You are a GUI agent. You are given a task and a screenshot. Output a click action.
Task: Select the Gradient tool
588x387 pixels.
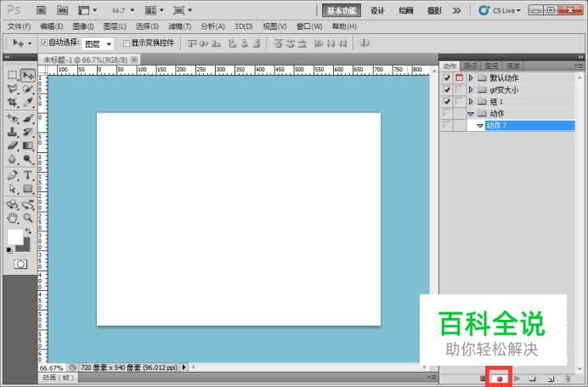[x=28, y=145]
